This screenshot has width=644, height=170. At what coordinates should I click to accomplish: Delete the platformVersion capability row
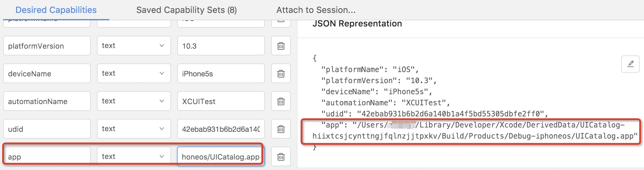(x=281, y=46)
